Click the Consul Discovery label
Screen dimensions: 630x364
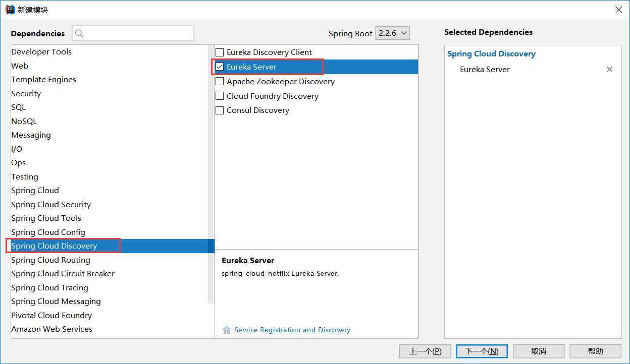258,110
